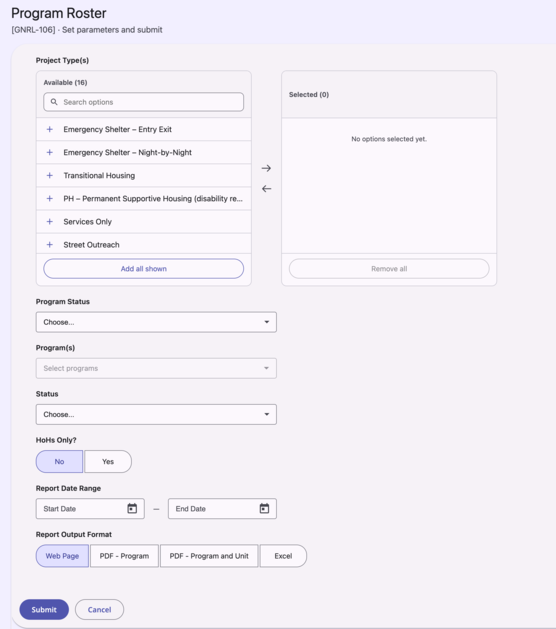Select the Services Only label
This screenshot has width=556, height=629.
(87, 221)
